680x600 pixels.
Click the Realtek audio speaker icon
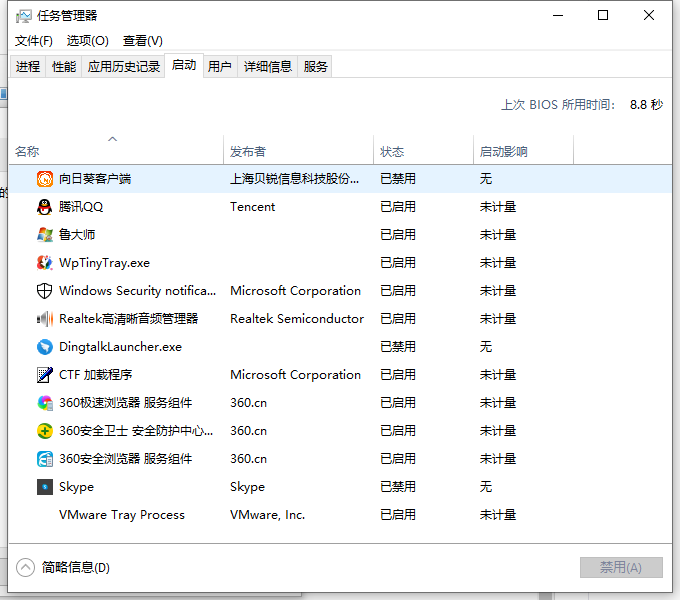[x=45, y=319]
